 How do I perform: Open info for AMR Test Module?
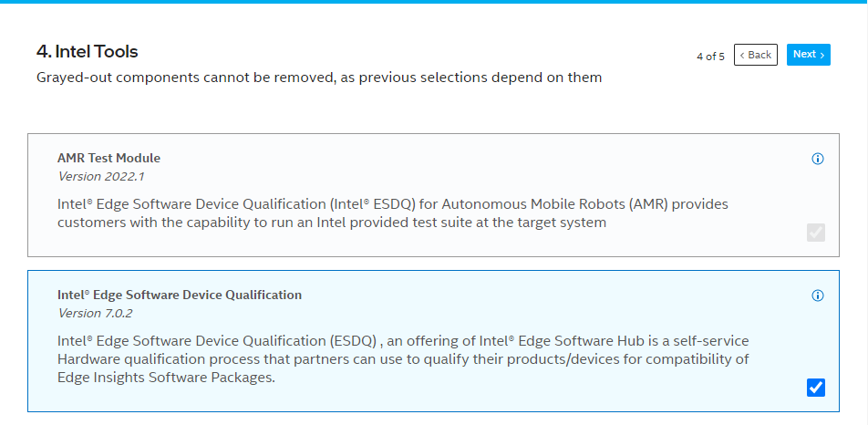pyautogui.click(x=817, y=159)
